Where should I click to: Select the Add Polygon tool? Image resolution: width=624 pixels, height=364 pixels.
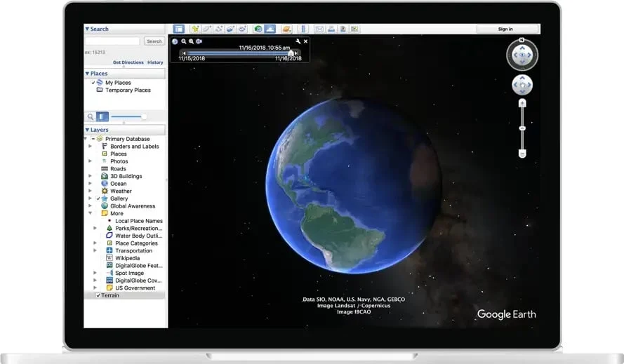(x=206, y=29)
